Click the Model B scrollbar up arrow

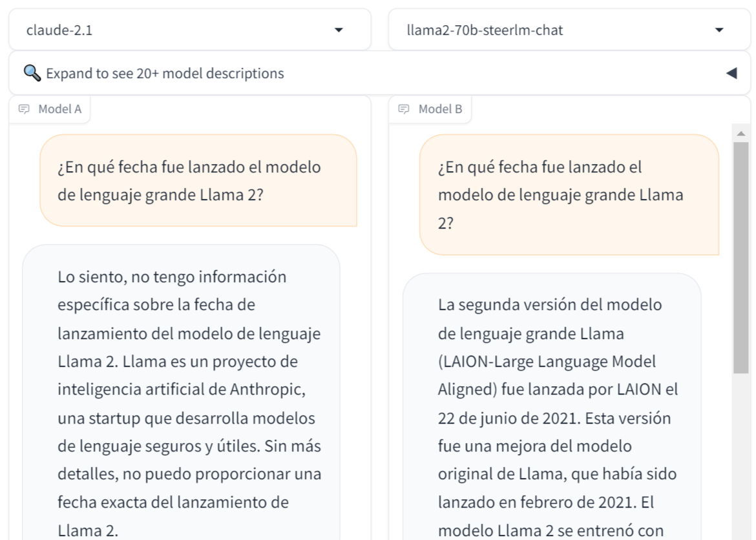point(741,133)
